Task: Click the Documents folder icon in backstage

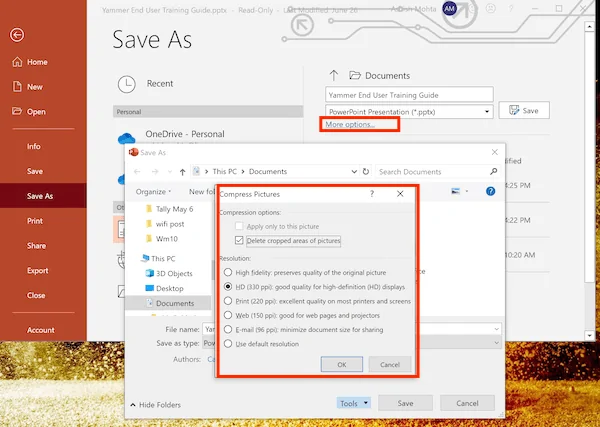Action: [x=355, y=75]
